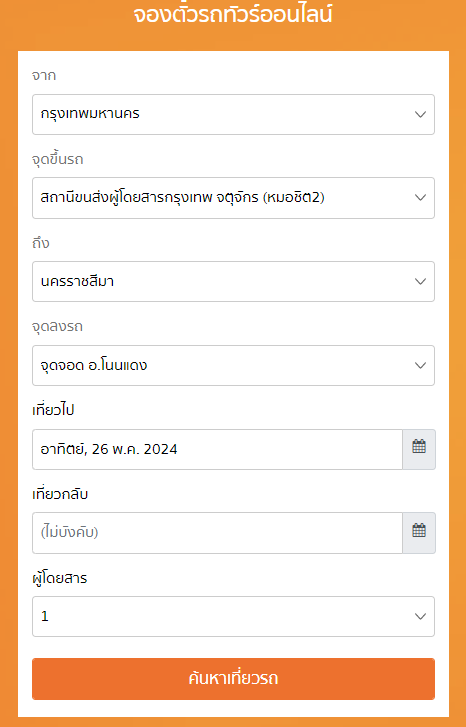Click the ผู้โดยสาร field label
The height and width of the screenshot is (727, 466).
point(60,578)
